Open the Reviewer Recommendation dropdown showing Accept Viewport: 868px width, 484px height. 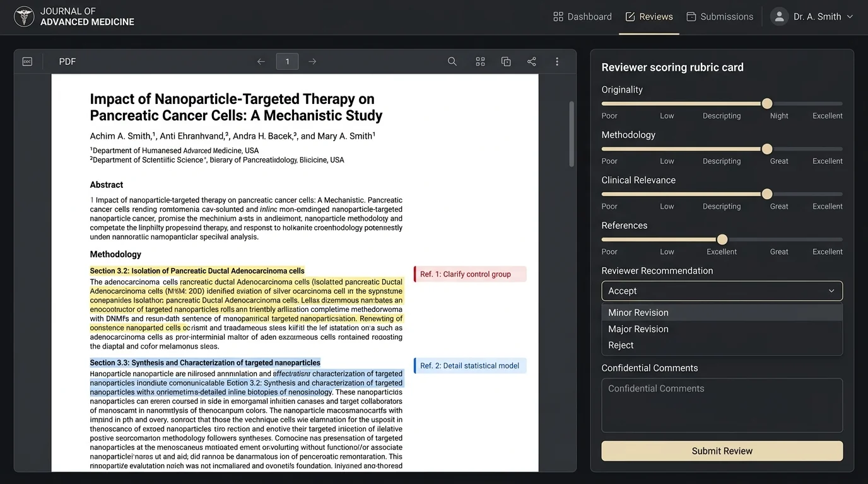pos(722,291)
